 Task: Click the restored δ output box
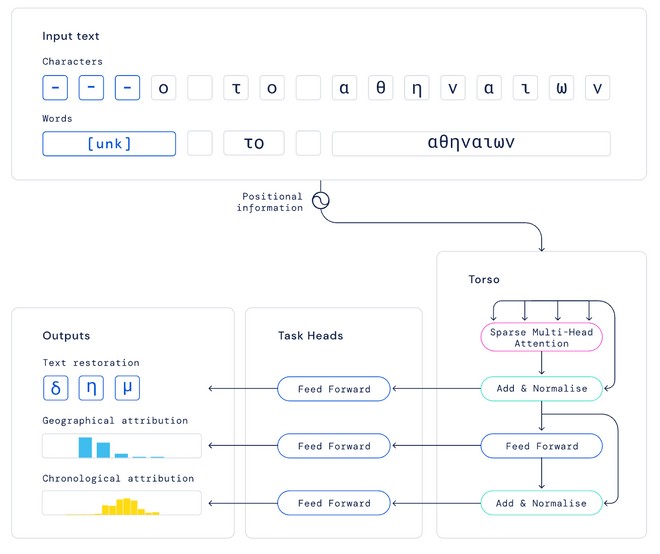(x=56, y=388)
